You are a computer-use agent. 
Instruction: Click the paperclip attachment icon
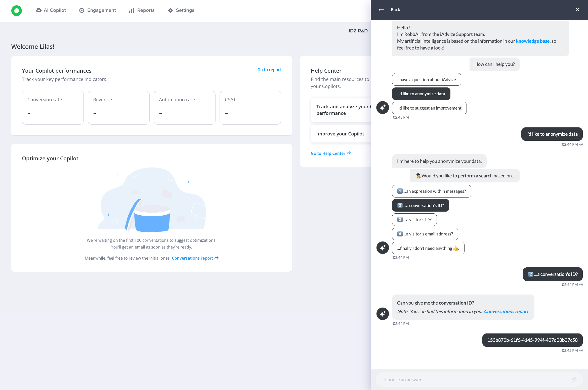tap(574, 379)
